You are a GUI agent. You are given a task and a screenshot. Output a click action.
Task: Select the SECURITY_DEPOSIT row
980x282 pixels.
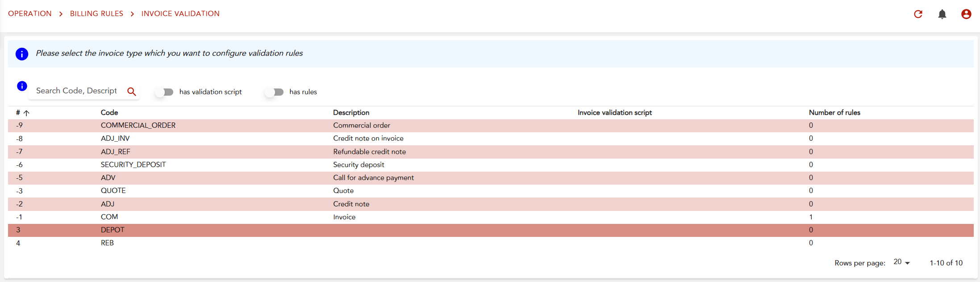click(x=133, y=164)
